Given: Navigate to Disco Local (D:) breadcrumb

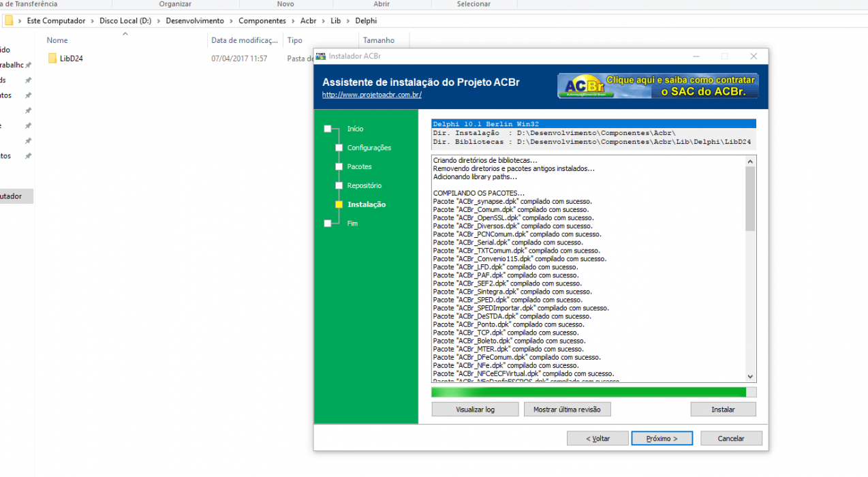Looking at the screenshot, I should coord(125,20).
